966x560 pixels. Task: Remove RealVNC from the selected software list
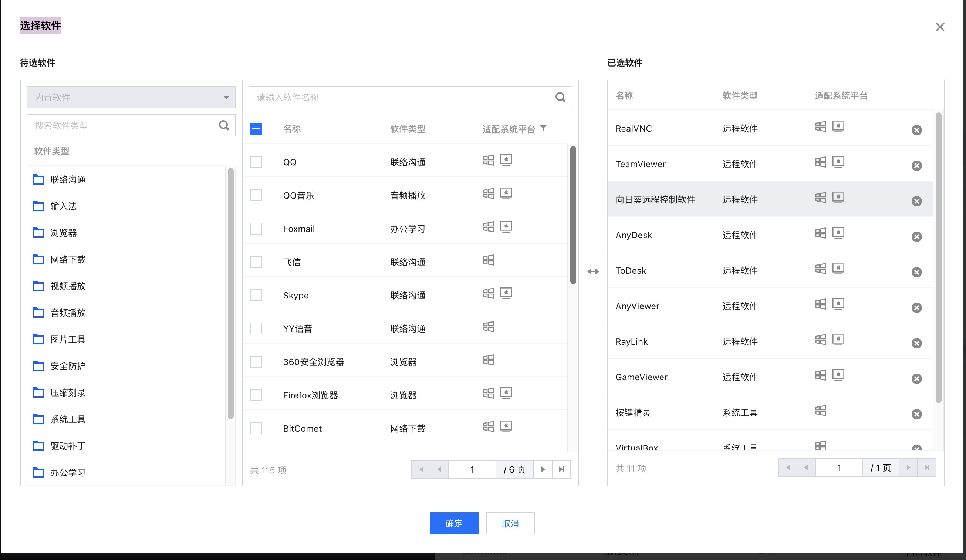(x=916, y=130)
